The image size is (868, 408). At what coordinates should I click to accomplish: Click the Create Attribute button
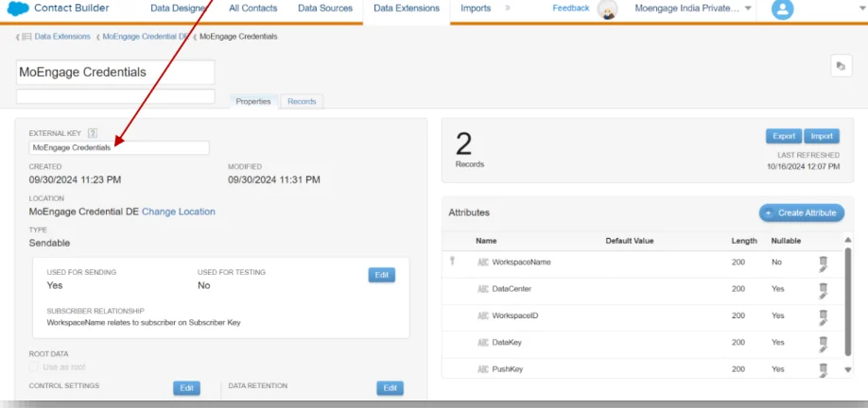[x=802, y=212]
